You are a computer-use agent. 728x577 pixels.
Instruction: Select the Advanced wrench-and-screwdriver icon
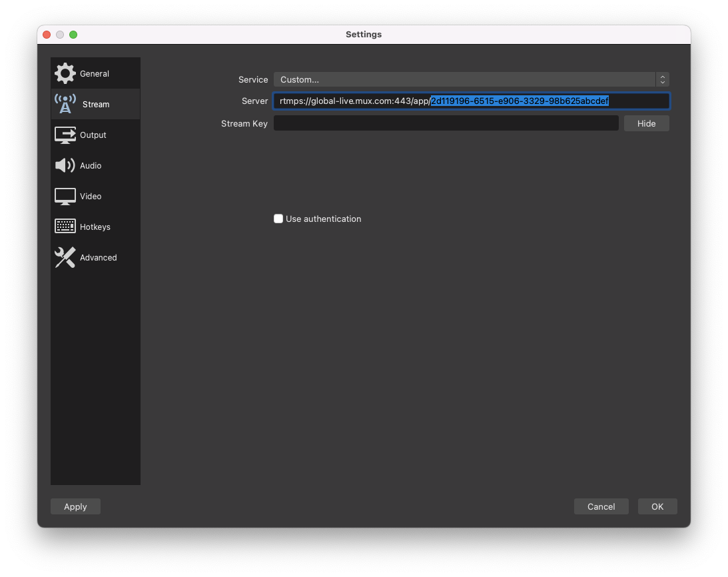65,257
